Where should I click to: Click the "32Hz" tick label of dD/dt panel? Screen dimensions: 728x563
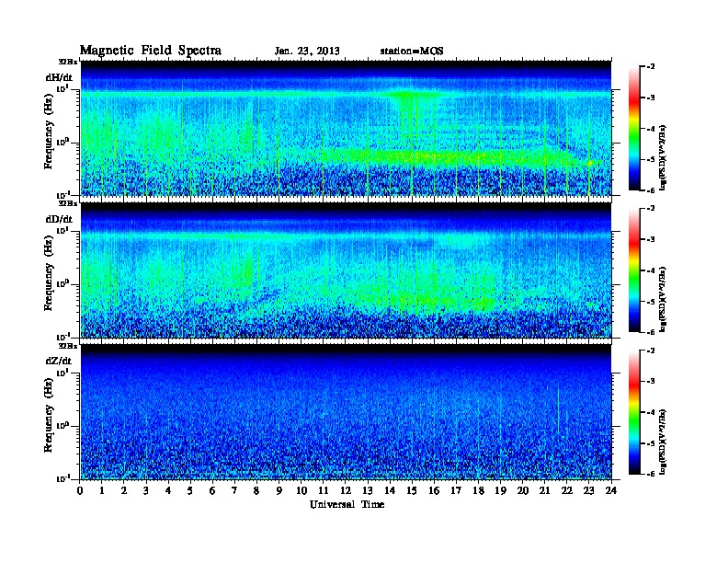click(68, 203)
